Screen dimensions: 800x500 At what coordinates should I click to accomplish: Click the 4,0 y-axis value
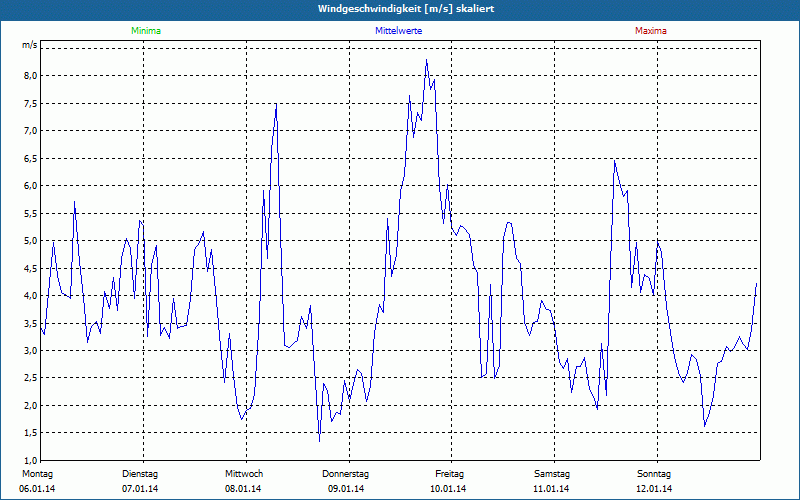[31, 295]
